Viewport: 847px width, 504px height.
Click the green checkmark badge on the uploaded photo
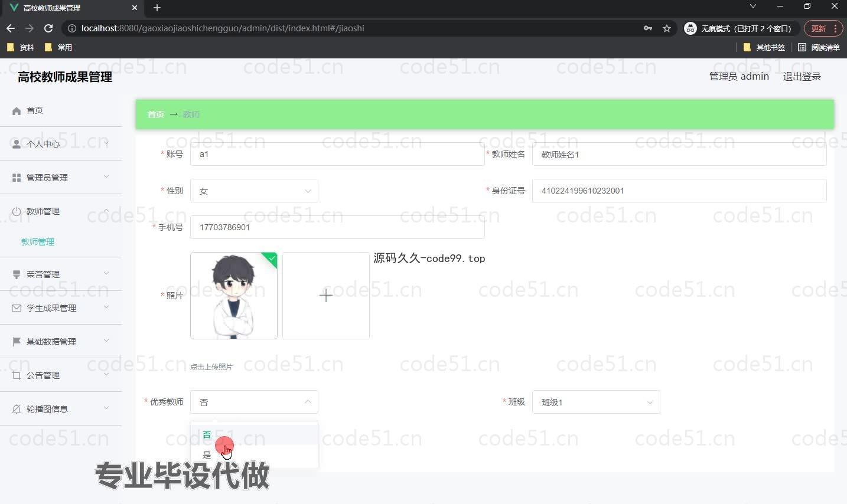pyautogui.click(x=272, y=258)
